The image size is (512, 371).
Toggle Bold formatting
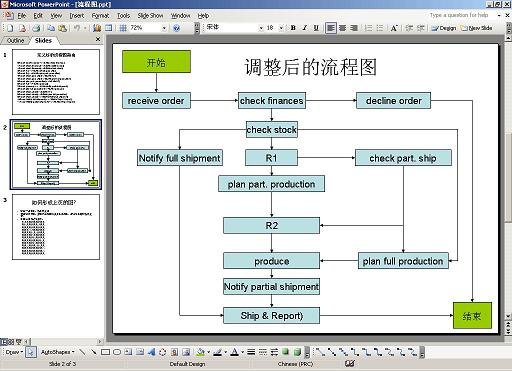click(x=293, y=28)
